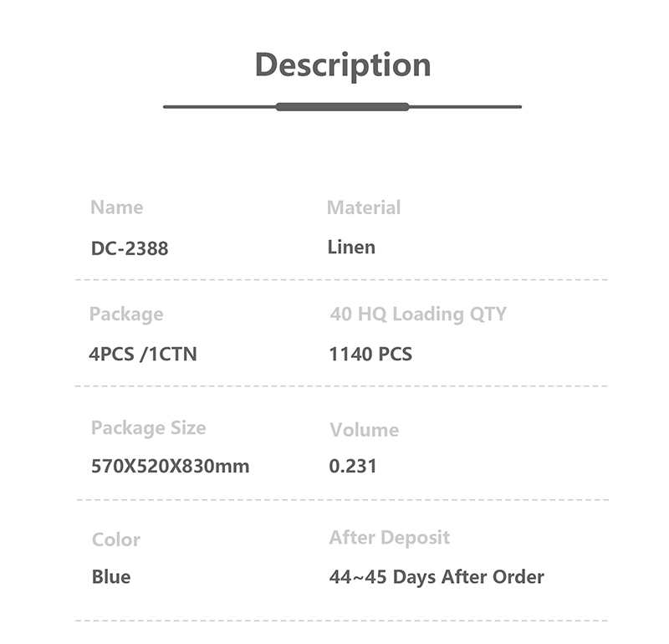This screenshot has height=644, width=669.
Task: Select the Package label
Action: click(126, 314)
